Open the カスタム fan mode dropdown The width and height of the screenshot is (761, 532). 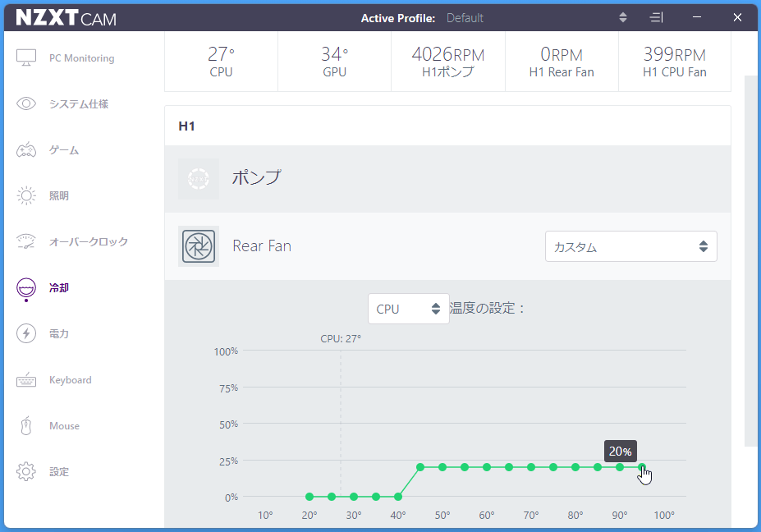tap(631, 246)
